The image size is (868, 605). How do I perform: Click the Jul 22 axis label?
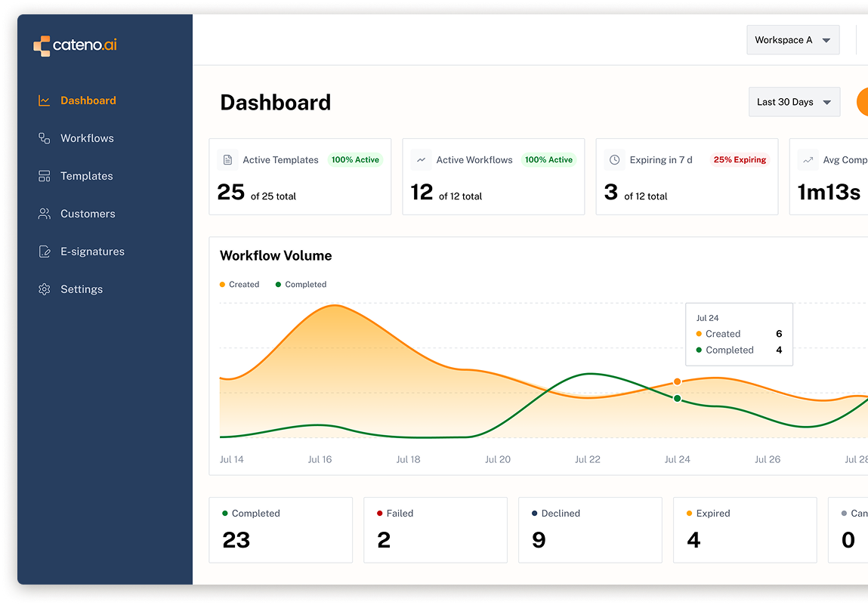tap(587, 459)
